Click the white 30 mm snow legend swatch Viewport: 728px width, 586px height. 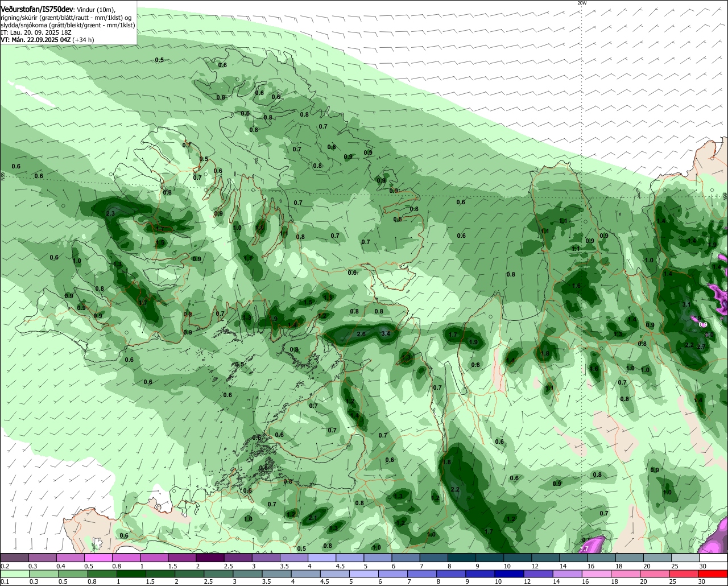(x=714, y=558)
